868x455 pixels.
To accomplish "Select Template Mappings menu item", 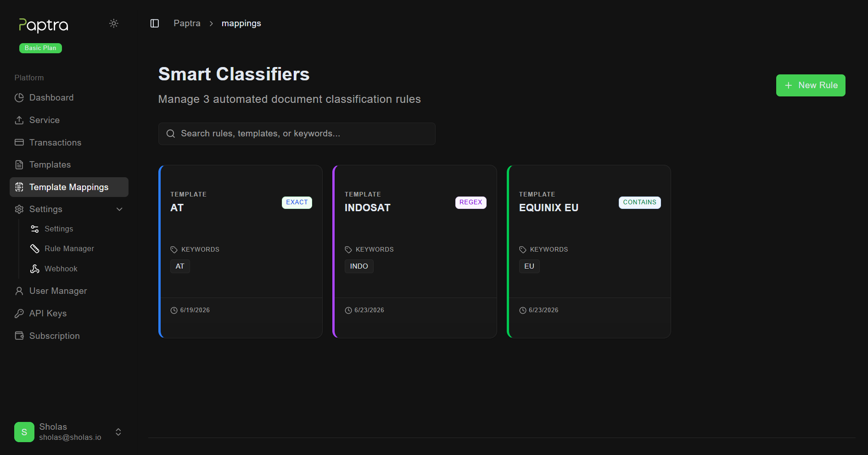I will (69, 187).
